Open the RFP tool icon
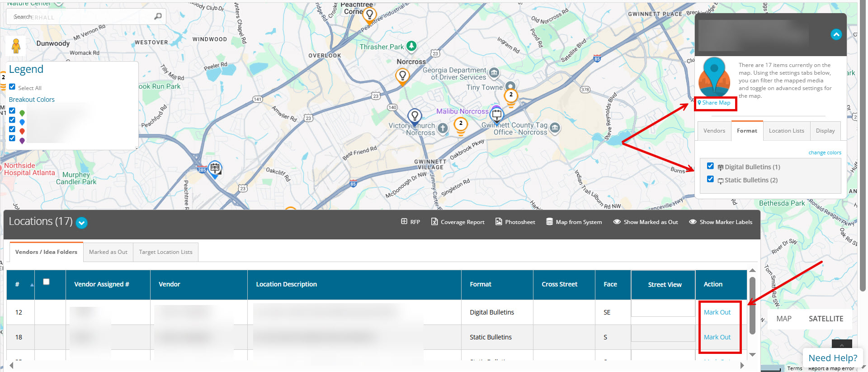 tap(404, 222)
